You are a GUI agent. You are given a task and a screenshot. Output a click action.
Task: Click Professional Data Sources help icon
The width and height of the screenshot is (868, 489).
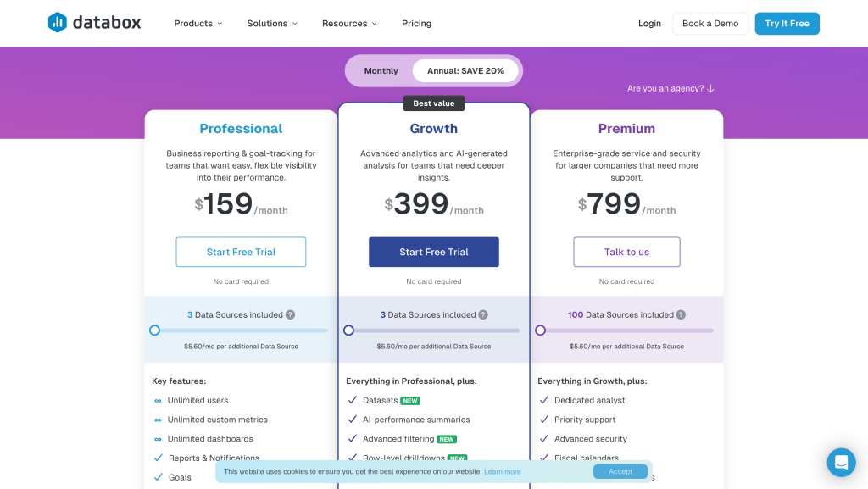pyautogui.click(x=290, y=314)
